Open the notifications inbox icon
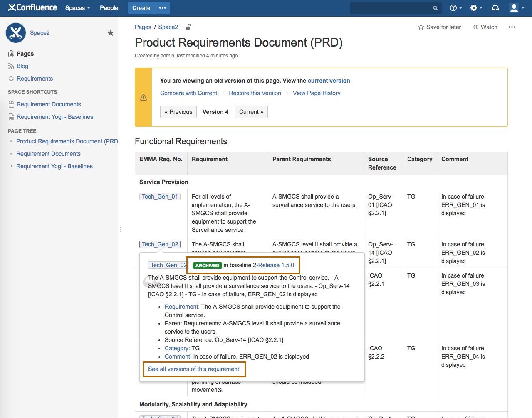 pyautogui.click(x=495, y=8)
